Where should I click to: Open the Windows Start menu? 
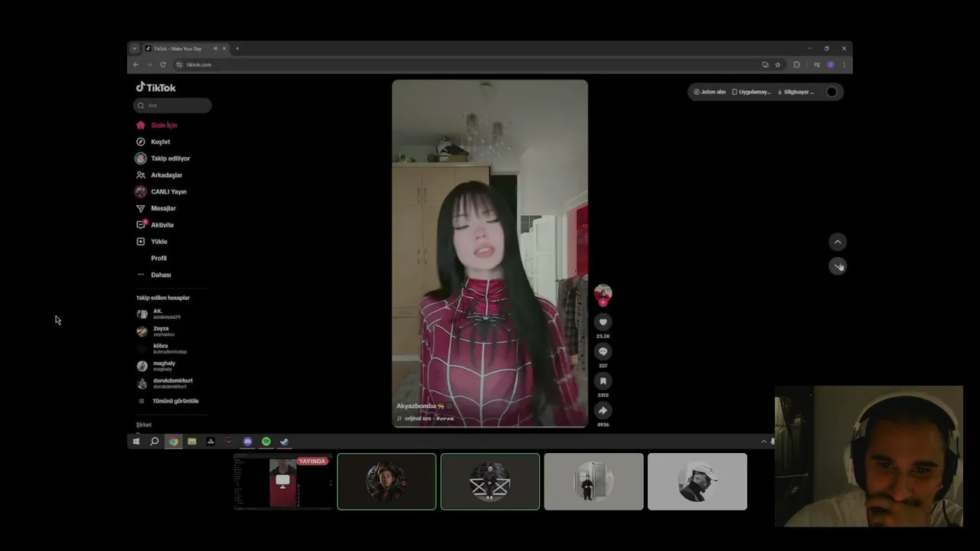(x=136, y=442)
